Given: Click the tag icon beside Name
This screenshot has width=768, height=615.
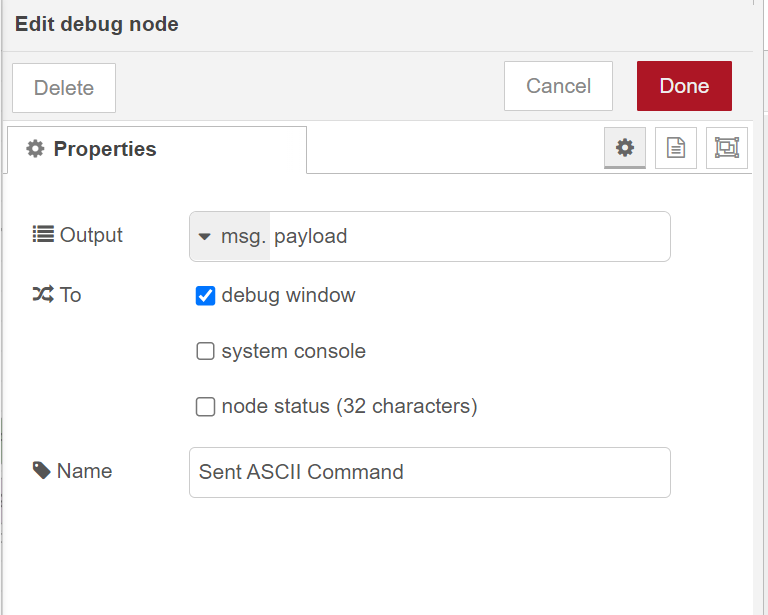Looking at the screenshot, I should point(42,471).
